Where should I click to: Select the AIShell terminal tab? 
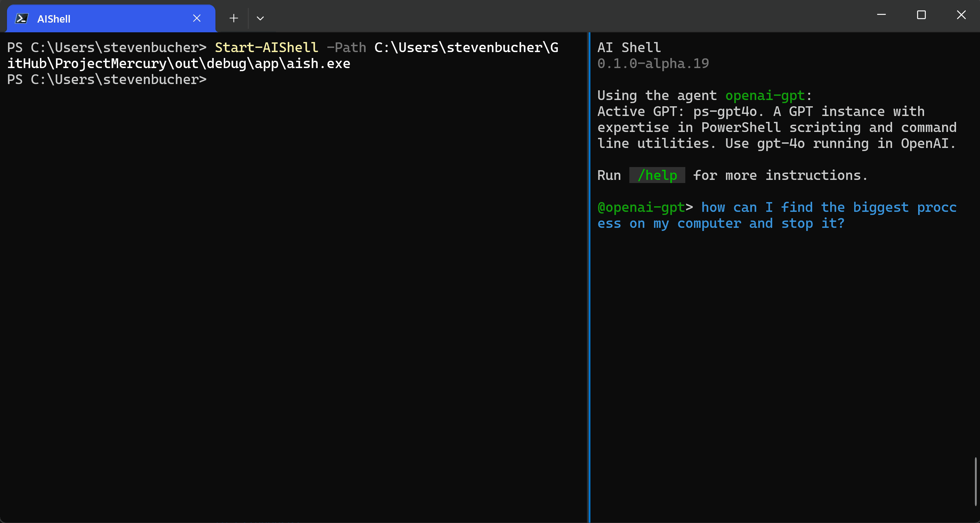(95, 18)
